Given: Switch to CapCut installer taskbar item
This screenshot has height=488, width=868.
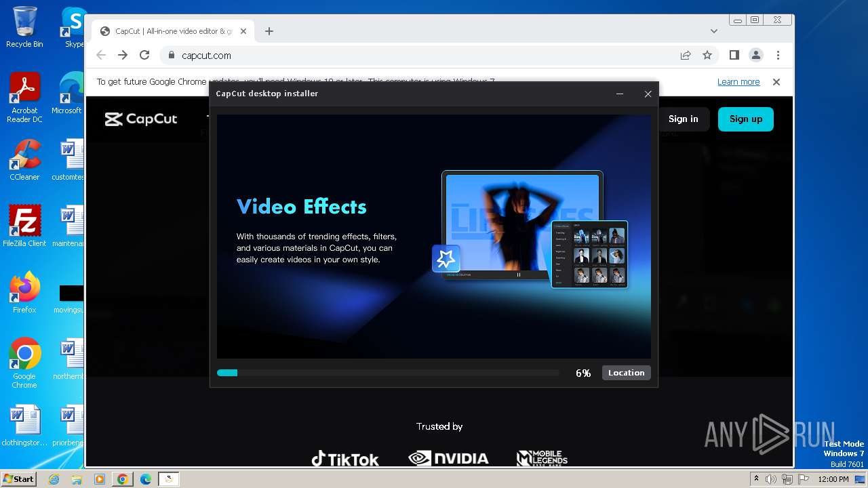Looking at the screenshot, I should tap(169, 479).
